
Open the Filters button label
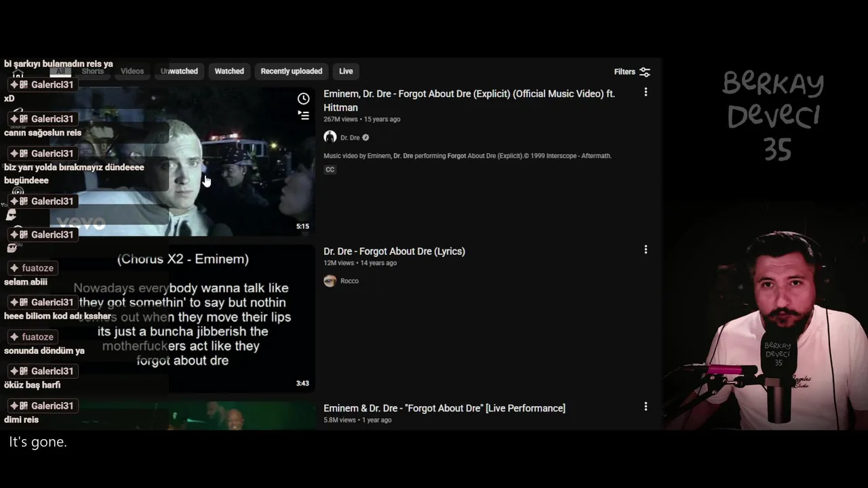coord(625,72)
